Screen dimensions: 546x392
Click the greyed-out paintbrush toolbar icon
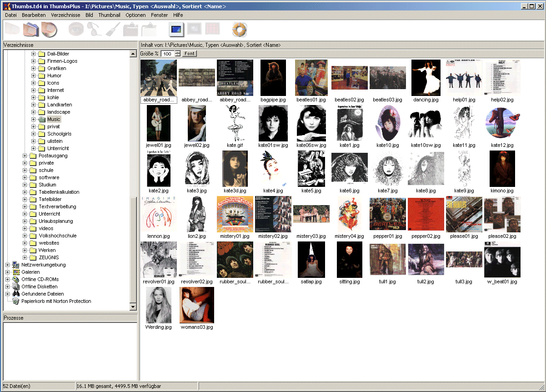point(113,30)
